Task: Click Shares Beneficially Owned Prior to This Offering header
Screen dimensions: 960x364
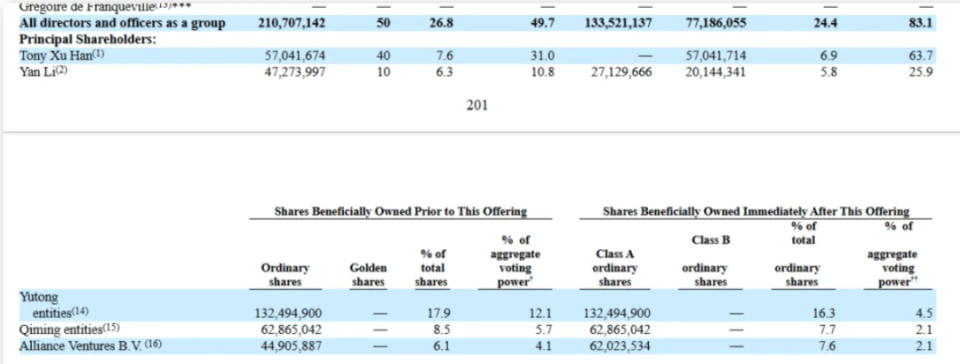Action: [400, 212]
